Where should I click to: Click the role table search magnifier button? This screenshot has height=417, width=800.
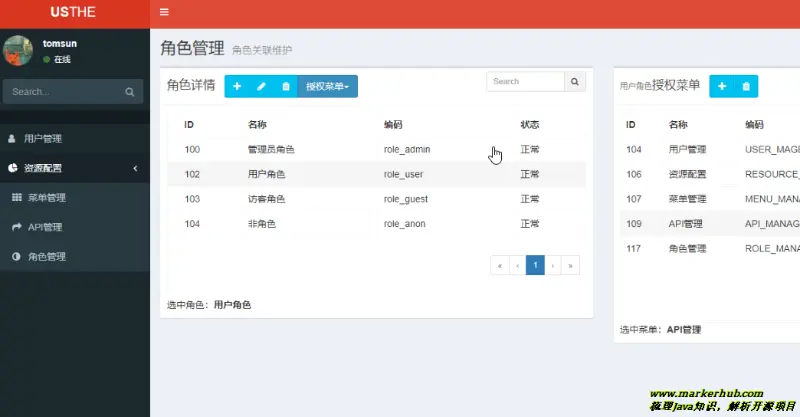point(575,82)
